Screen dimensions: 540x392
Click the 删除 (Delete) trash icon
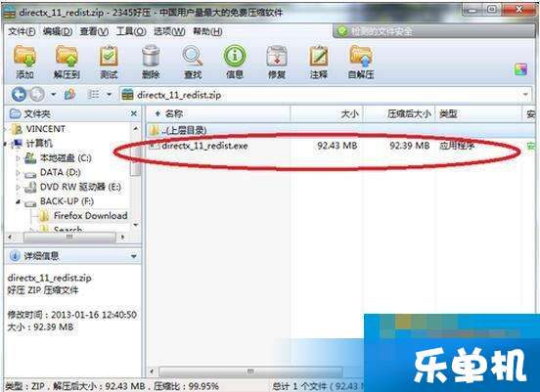[x=151, y=62]
